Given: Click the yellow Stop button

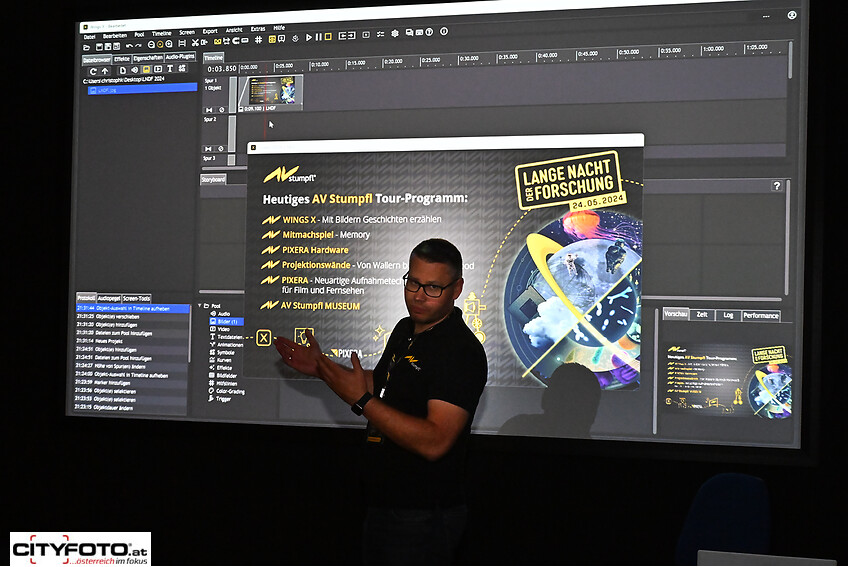Looking at the screenshot, I should [328, 37].
